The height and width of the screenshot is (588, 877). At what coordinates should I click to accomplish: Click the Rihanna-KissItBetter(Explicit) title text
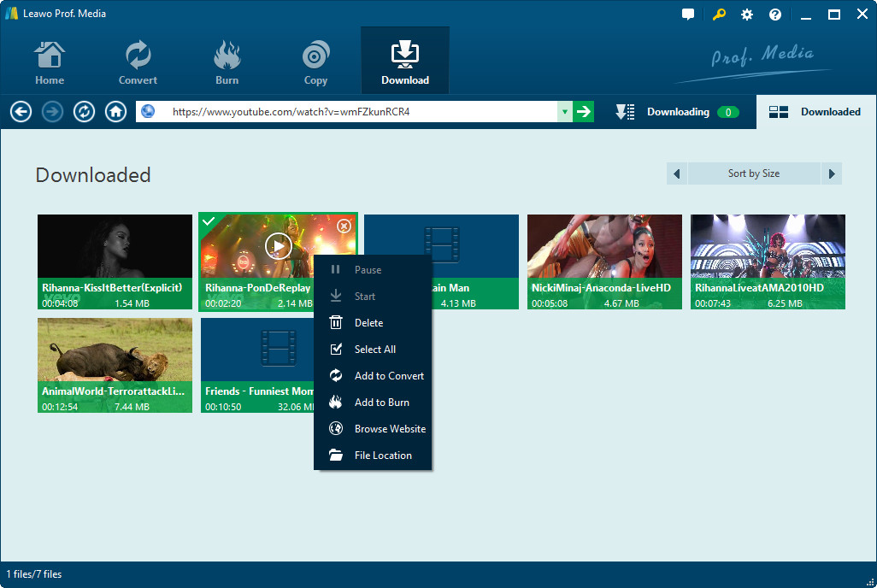(112, 287)
